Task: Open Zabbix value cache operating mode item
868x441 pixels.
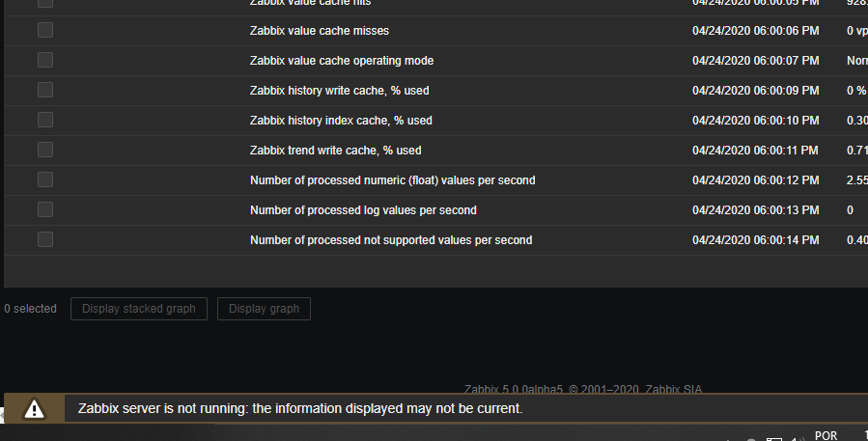Action: coord(341,61)
